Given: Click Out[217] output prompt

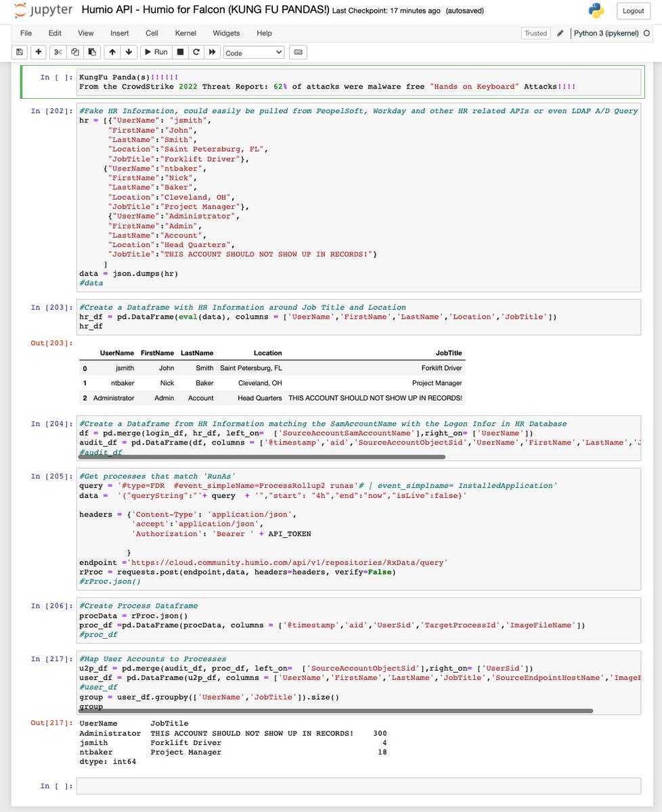Looking at the screenshot, I should pyautogui.click(x=51, y=723).
